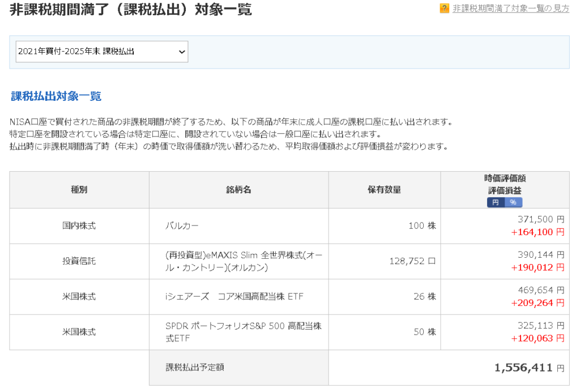Click the orange question mark help icon
This screenshot has height=392, width=580.
click(x=443, y=8)
